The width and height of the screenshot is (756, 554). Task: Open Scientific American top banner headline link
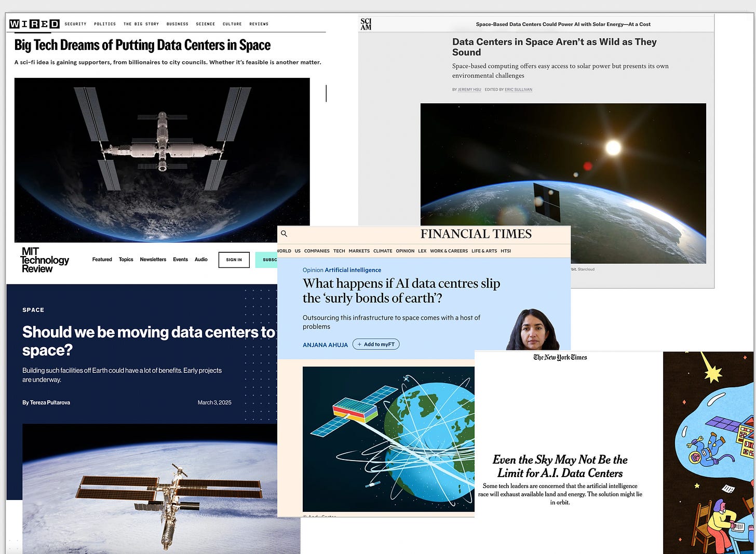tap(563, 24)
